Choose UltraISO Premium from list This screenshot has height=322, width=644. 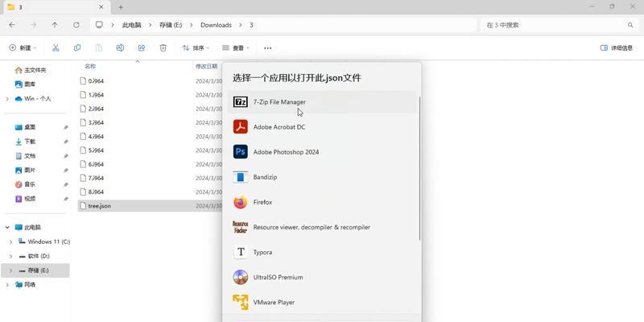point(323,277)
